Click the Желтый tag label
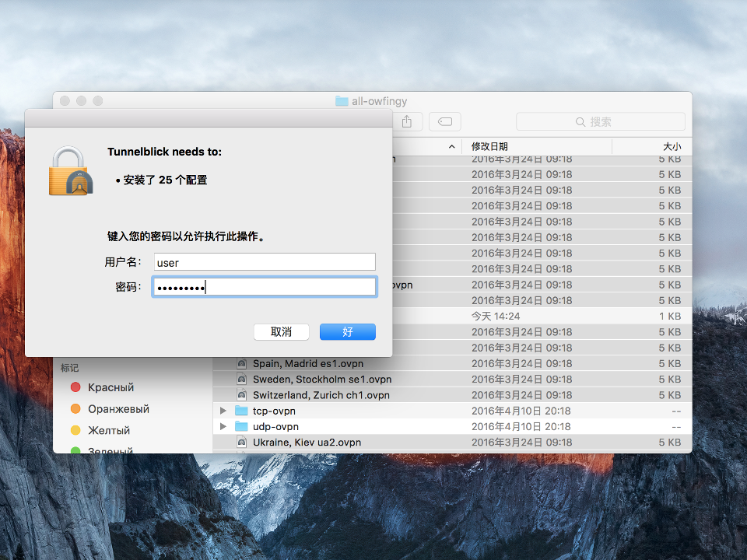The width and height of the screenshot is (747, 560). click(x=109, y=430)
